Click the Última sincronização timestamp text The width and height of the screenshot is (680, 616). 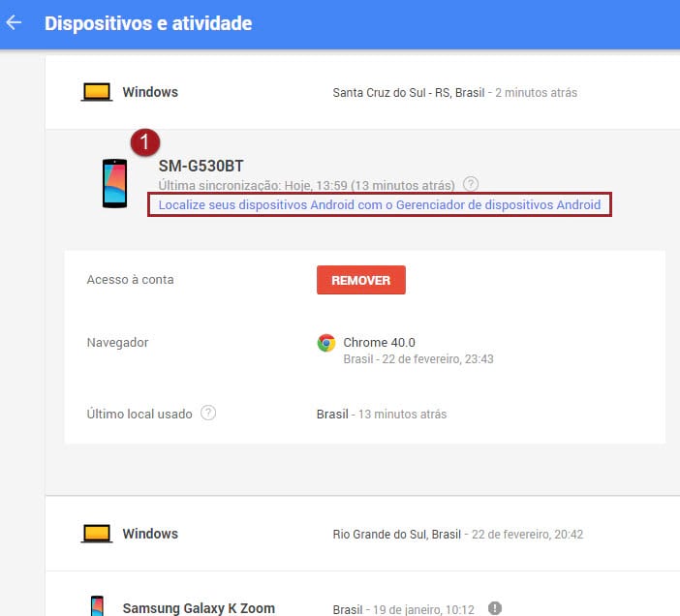pyautogui.click(x=306, y=186)
